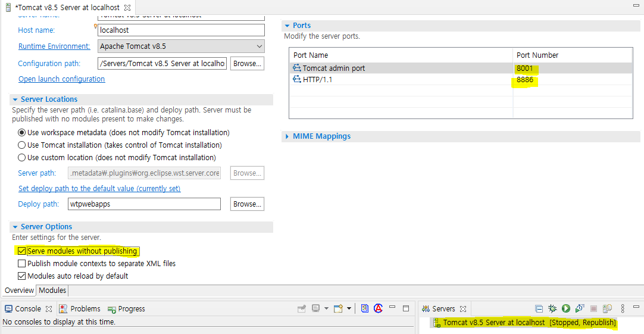Click into the Configuration path field
The width and height of the screenshot is (644, 334).
(162, 64)
